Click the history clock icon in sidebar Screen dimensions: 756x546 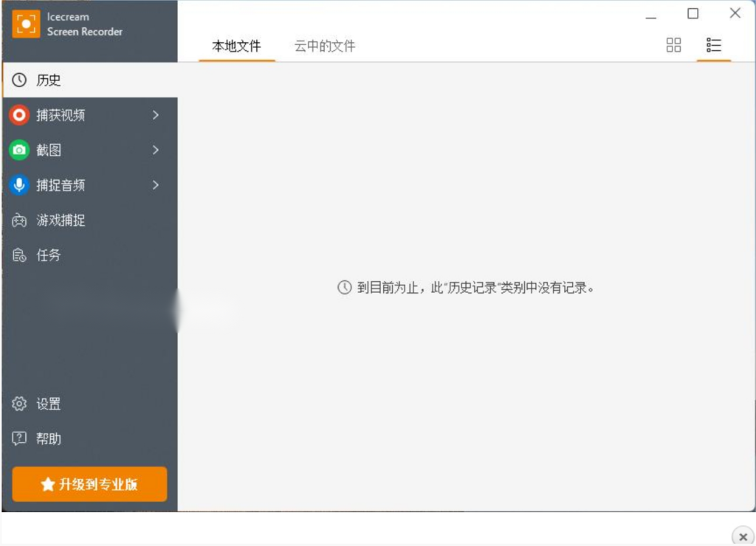[19, 80]
